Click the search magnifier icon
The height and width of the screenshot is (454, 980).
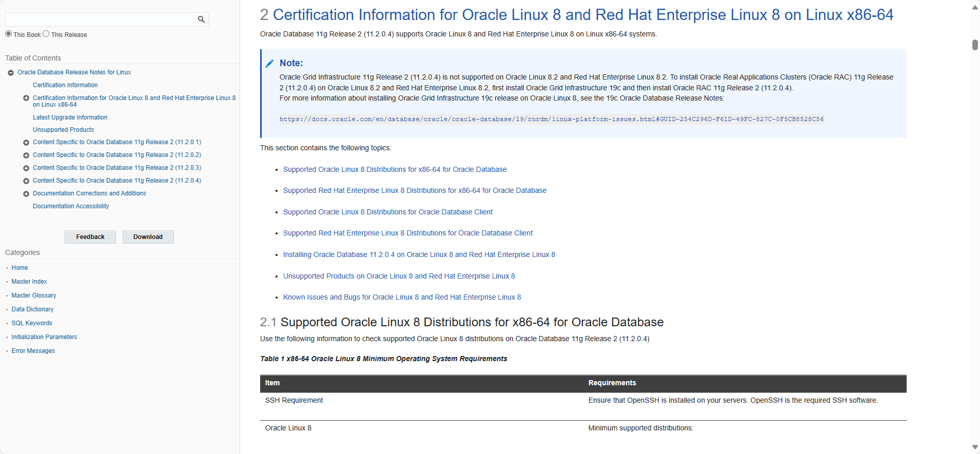[201, 19]
